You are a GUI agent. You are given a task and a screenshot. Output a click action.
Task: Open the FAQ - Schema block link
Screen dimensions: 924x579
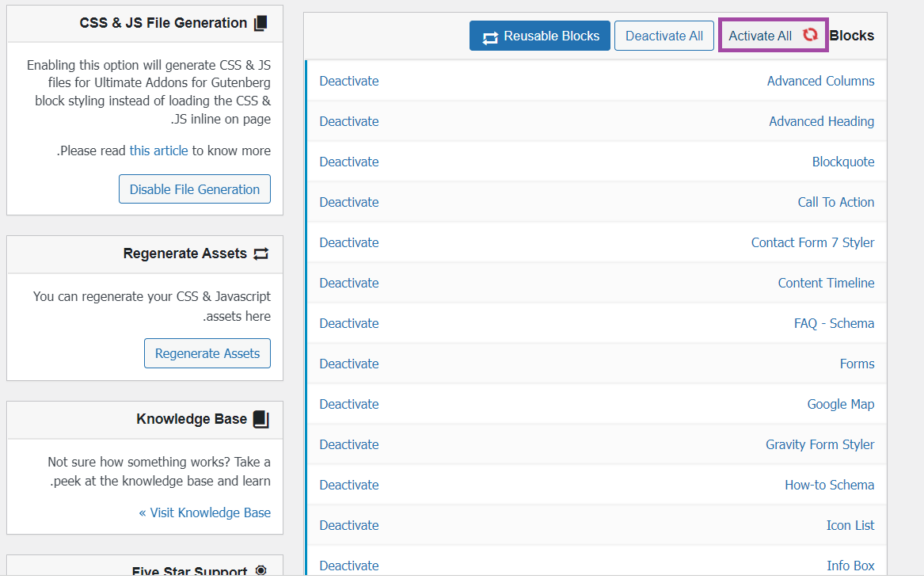(x=834, y=323)
